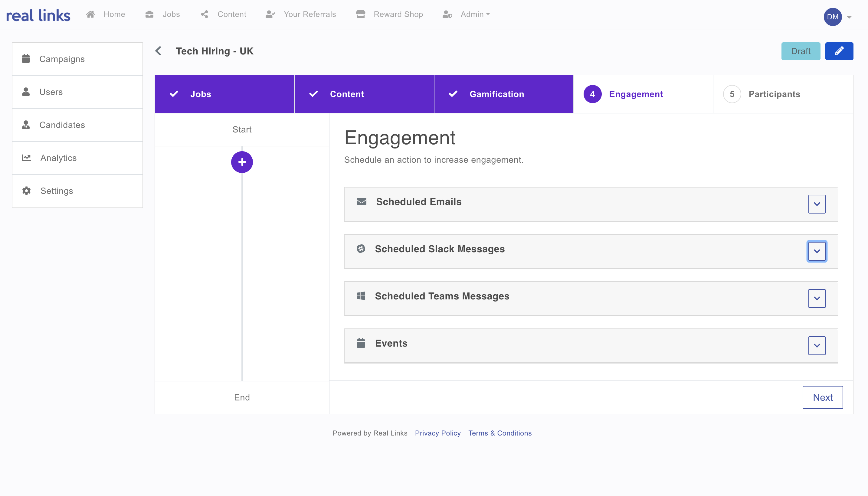This screenshot has width=868, height=496.
Task: Expand the Scheduled Slack Messages section
Action: (x=817, y=251)
